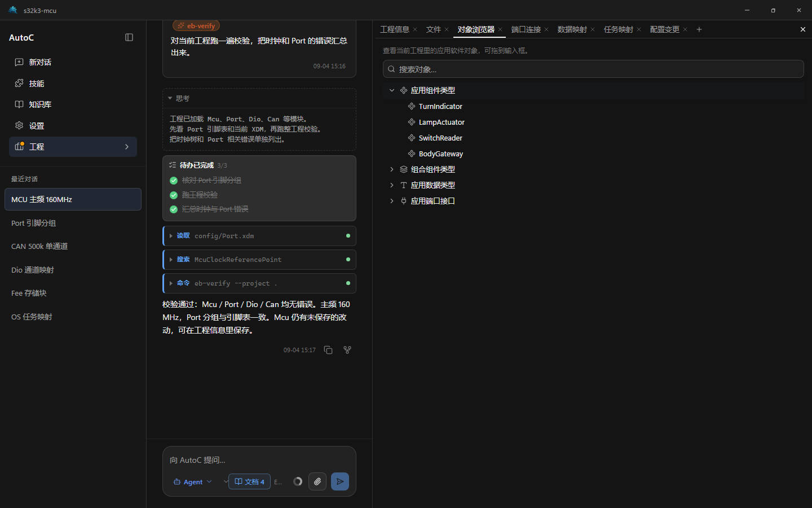Screen dimensions: 812x508
Task: Switch to the 文件 tab
Action: 434,29
